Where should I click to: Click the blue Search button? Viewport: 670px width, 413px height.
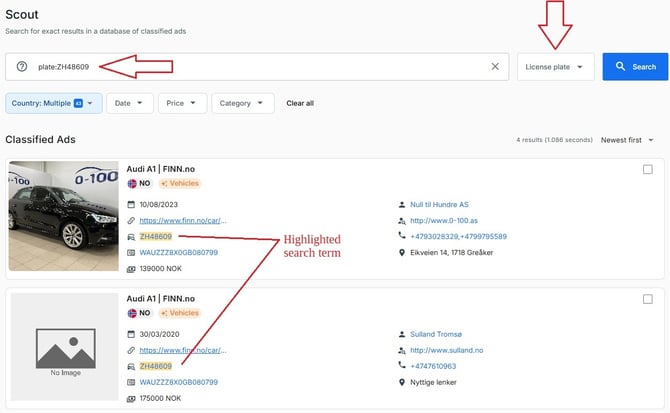[635, 67]
